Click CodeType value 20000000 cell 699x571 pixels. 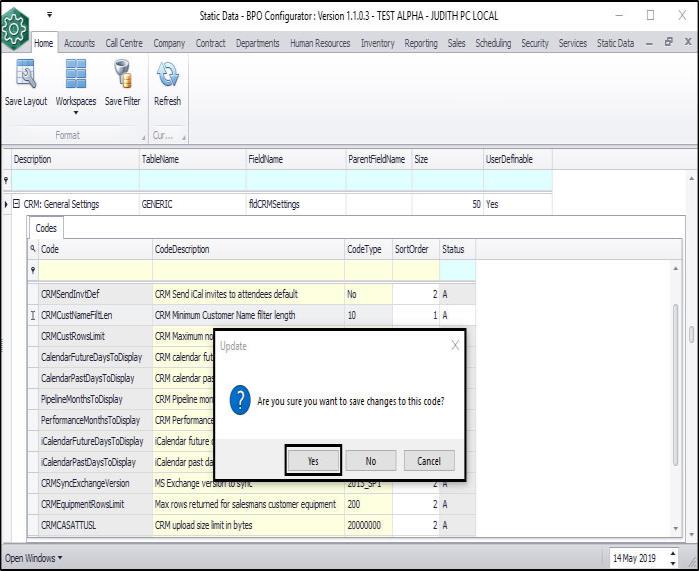pyautogui.click(x=368, y=525)
